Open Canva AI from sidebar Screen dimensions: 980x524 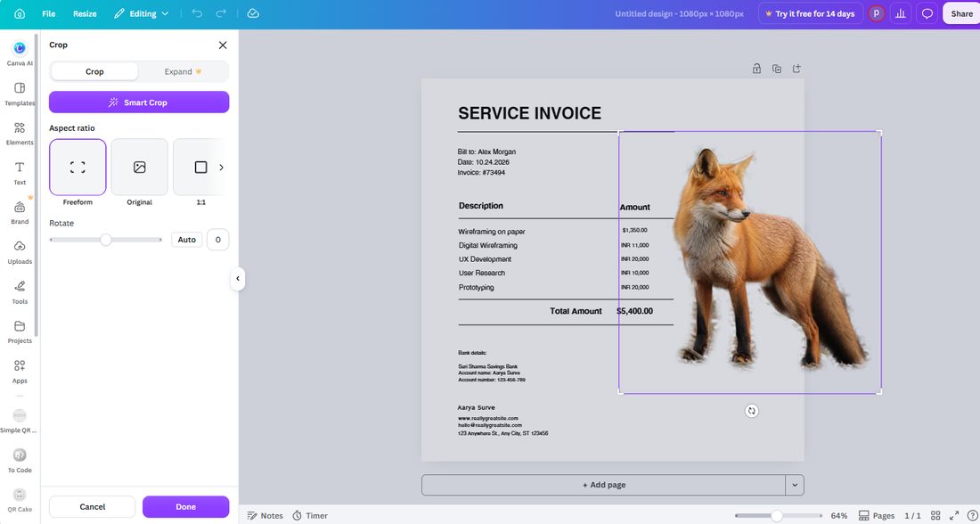point(20,53)
